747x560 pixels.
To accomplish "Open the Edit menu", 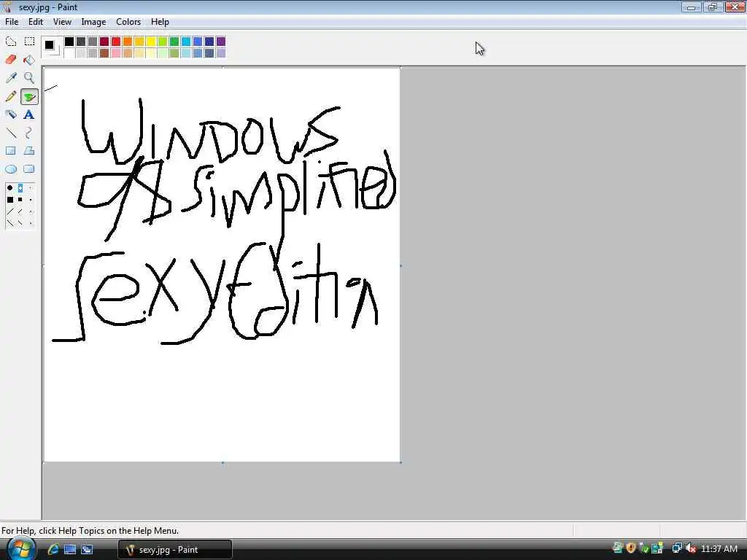I will click(x=36, y=22).
